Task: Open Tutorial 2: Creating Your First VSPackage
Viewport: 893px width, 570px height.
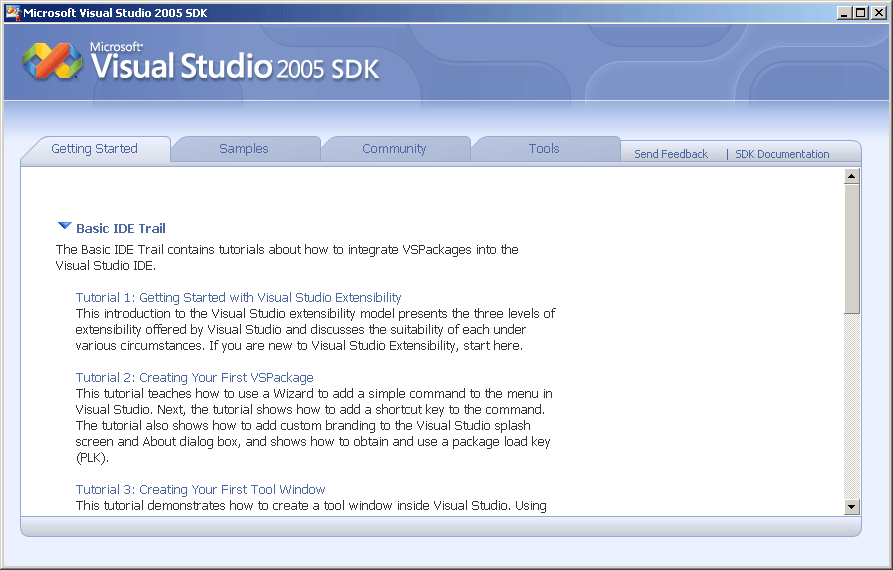Action: 195,378
